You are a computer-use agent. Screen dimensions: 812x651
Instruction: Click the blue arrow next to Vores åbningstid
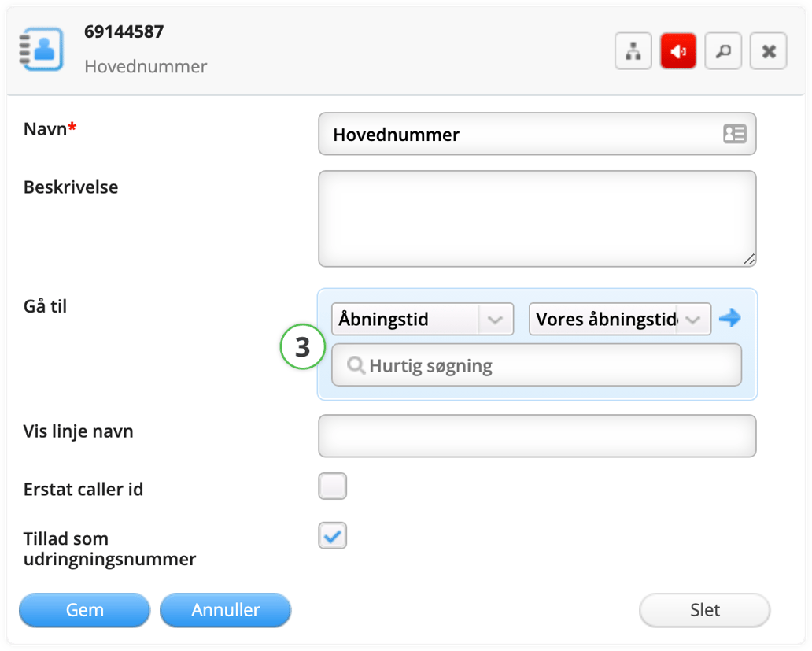(730, 318)
